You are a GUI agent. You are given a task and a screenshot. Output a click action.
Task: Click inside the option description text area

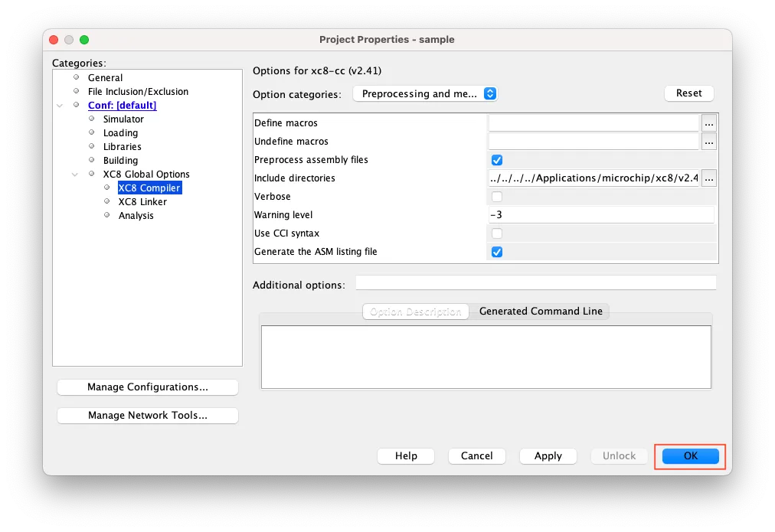(486, 357)
